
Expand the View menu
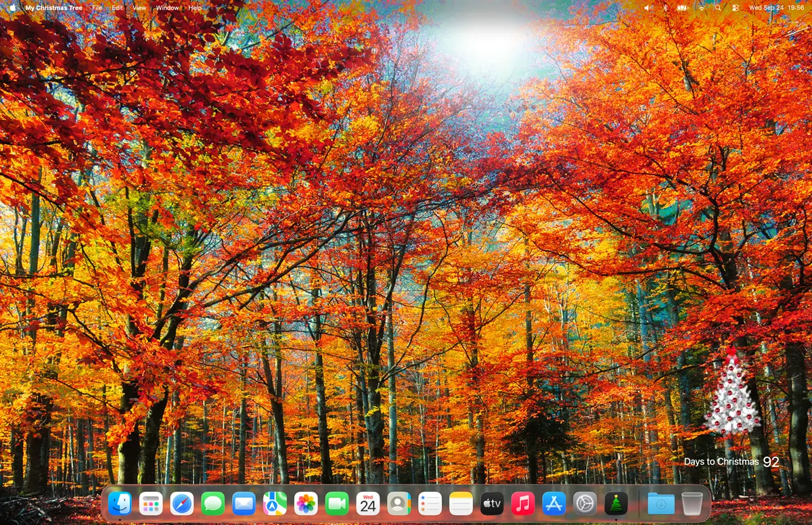click(139, 7)
